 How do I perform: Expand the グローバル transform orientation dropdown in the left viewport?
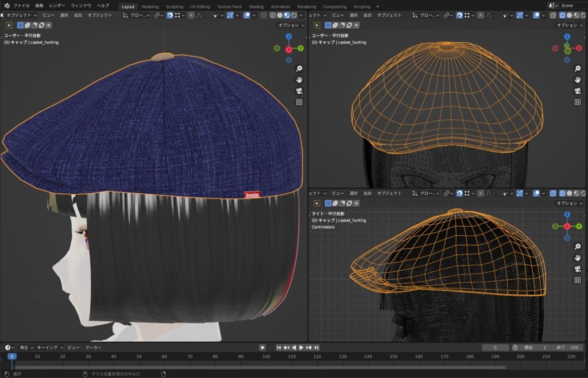137,15
